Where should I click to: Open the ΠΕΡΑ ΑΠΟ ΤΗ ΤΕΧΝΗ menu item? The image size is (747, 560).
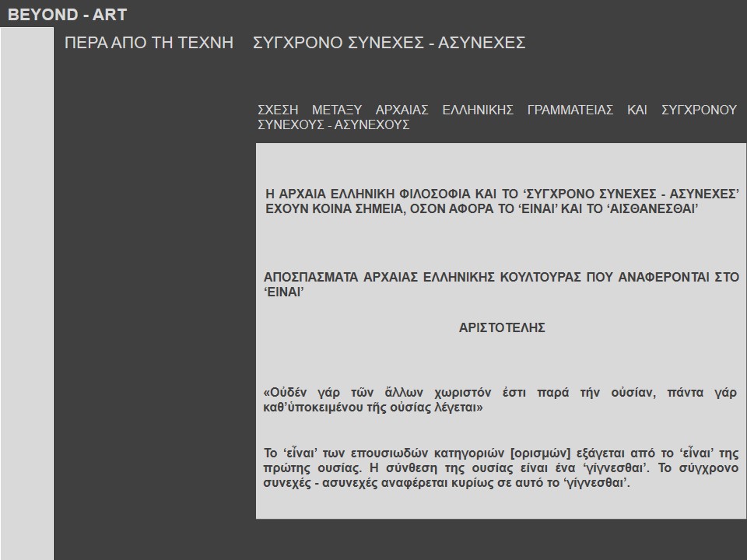(149, 43)
